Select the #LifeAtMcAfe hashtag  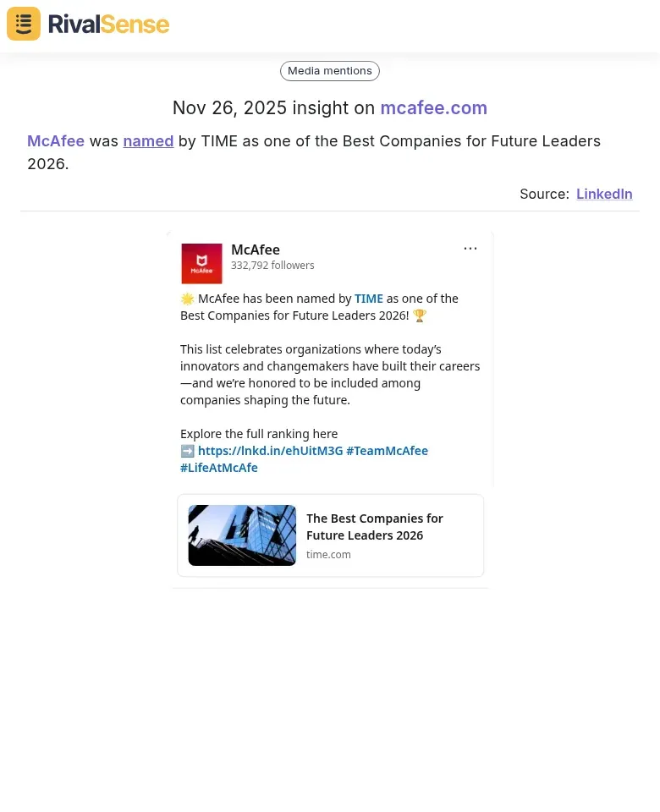tap(218, 467)
